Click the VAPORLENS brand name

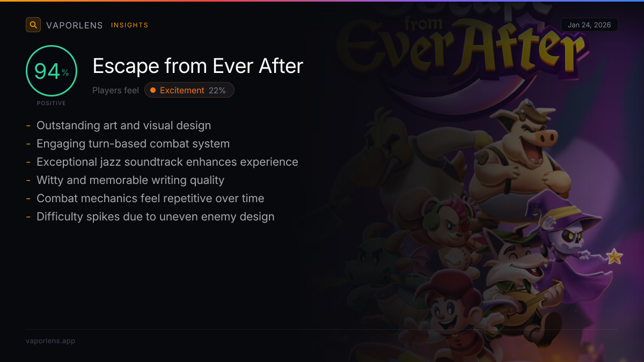click(75, 25)
